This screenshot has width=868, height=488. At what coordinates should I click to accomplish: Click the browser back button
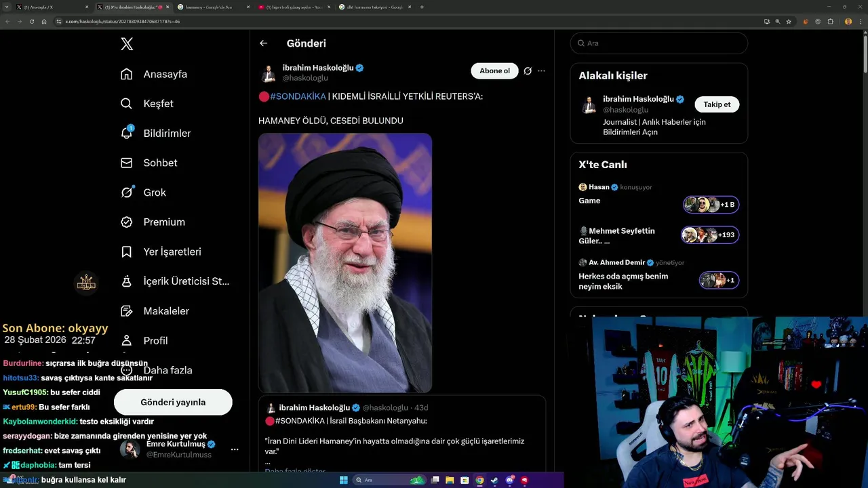[7, 21]
